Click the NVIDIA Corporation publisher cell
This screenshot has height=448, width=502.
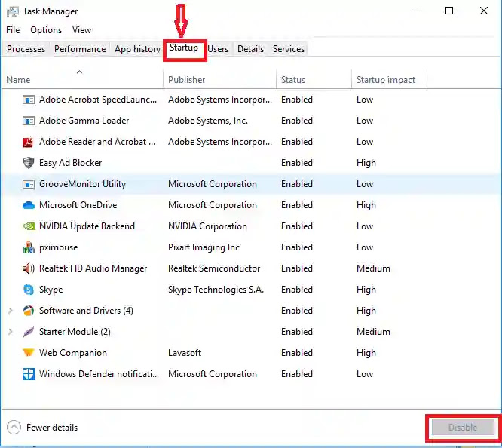[x=207, y=226]
